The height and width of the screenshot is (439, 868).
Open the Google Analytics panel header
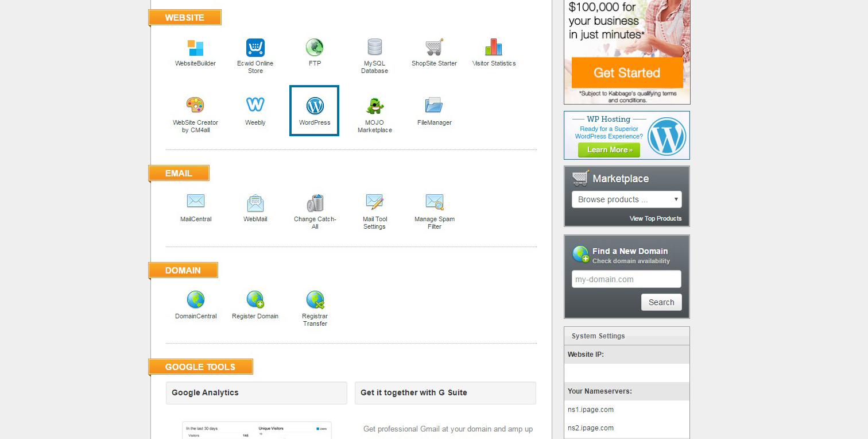tap(257, 393)
